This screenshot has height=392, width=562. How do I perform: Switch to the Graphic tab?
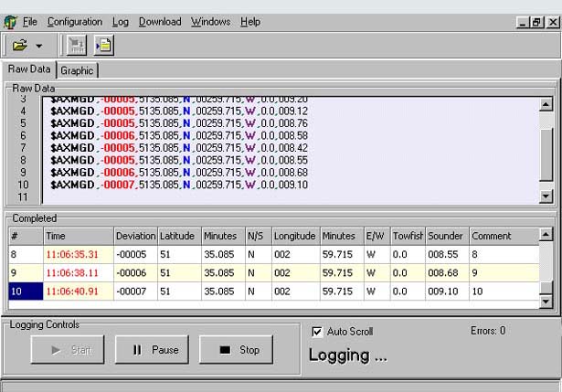pos(77,70)
